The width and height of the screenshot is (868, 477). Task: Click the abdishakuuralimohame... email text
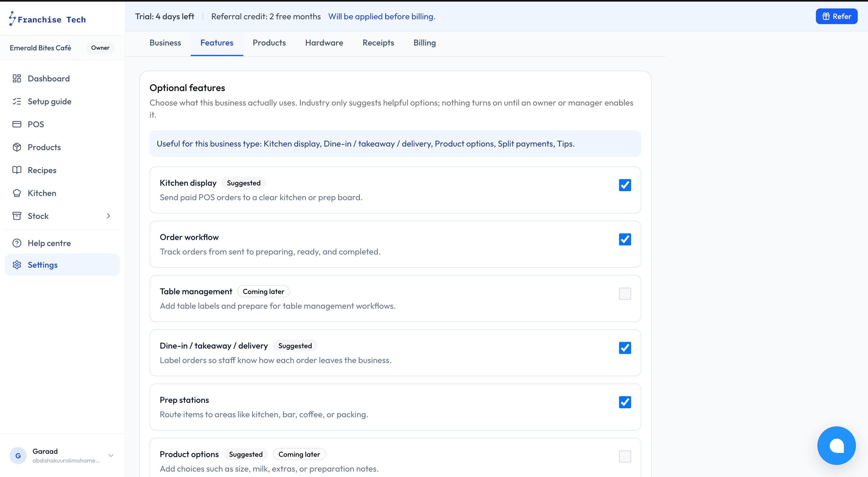(x=66, y=460)
